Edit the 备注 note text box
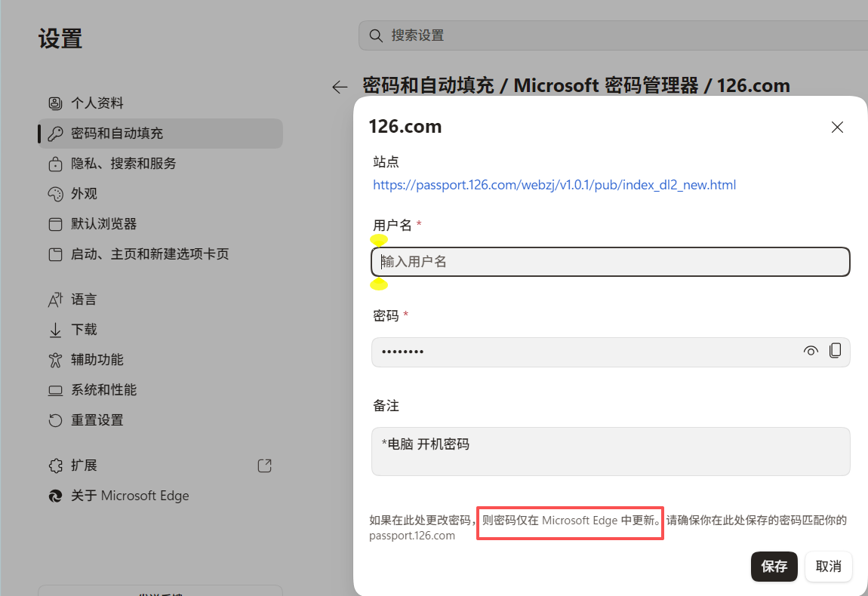 tap(611, 452)
